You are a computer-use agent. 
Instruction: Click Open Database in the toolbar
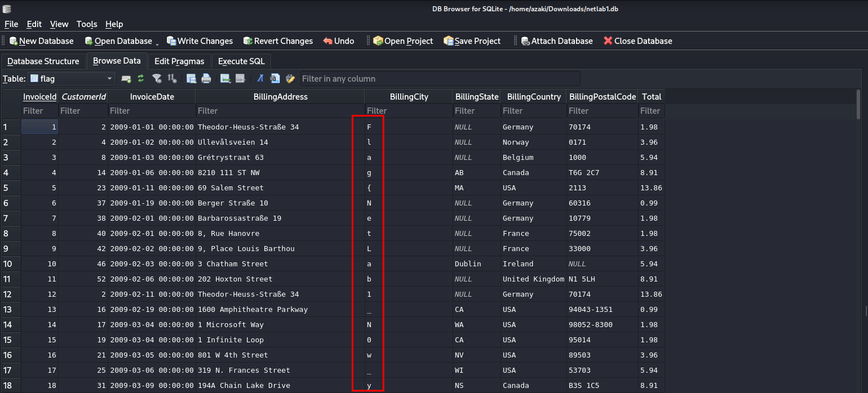tap(118, 41)
